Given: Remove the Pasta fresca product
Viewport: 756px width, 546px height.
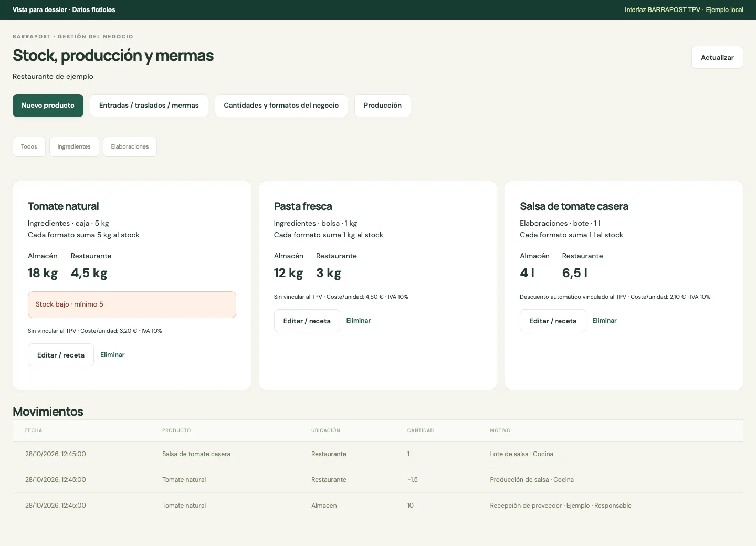Looking at the screenshot, I should (x=359, y=321).
